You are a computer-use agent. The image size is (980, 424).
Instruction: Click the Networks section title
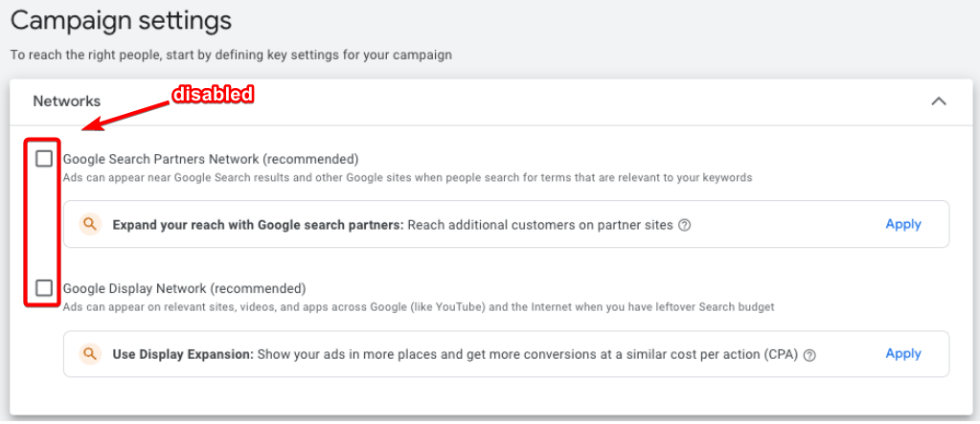point(67,101)
